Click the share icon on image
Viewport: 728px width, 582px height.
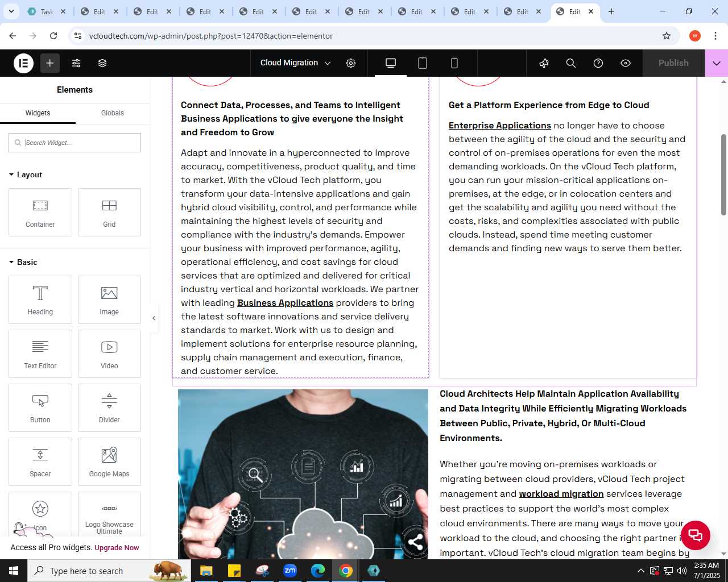pyautogui.click(x=415, y=542)
